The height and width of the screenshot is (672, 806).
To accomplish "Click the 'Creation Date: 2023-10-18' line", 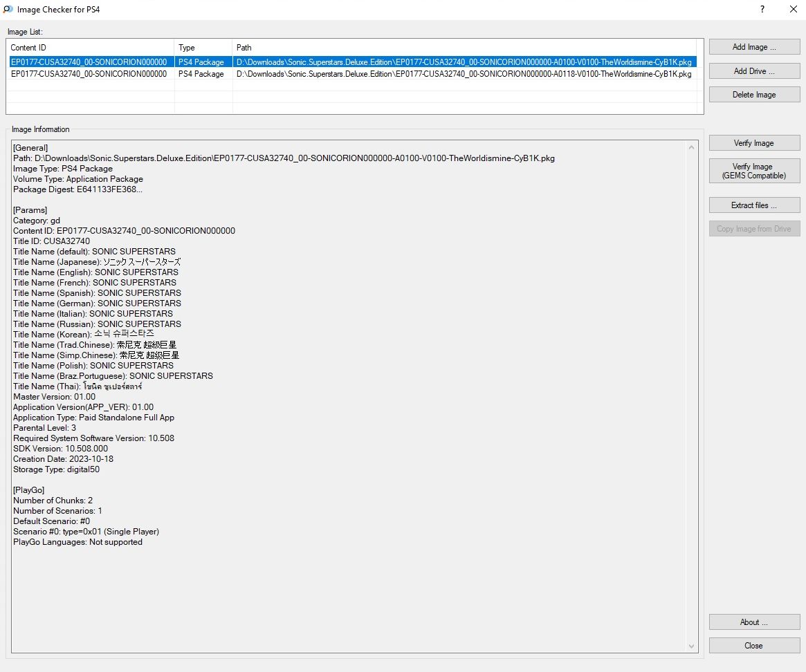I will tap(63, 459).
